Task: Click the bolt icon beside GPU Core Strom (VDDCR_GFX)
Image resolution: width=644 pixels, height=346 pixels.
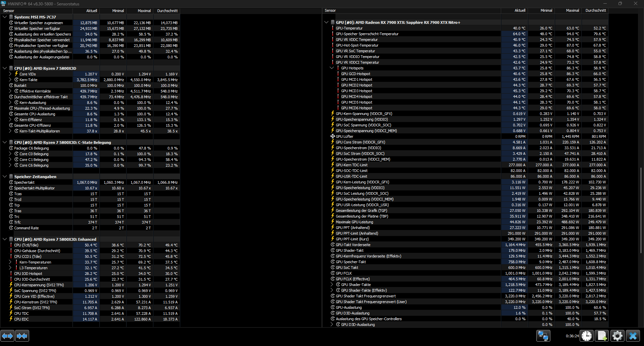Action: click(333, 142)
